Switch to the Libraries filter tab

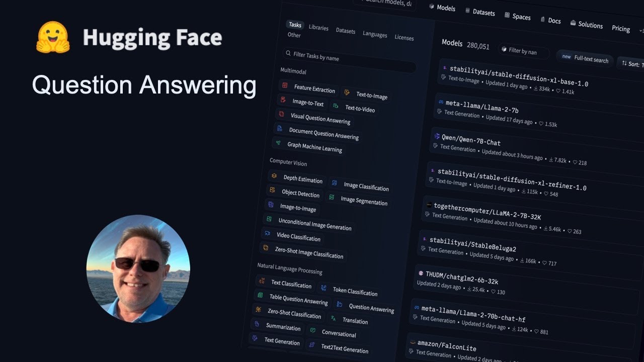tap(318, 28)
